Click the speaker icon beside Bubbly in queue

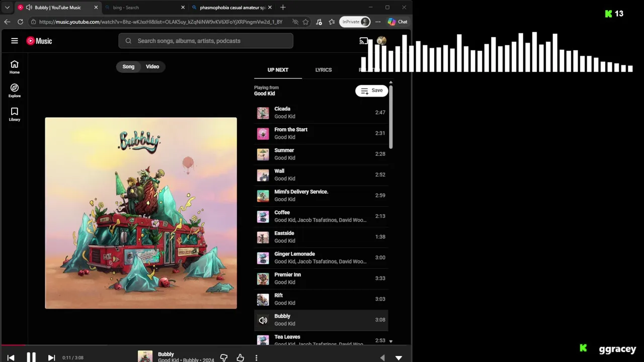(x=263, y=320)
